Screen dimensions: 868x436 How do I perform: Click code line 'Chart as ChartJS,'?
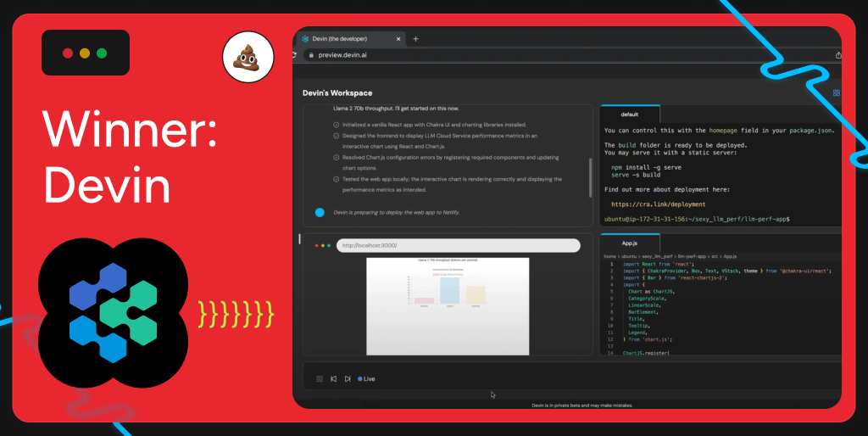click(654, 292)
